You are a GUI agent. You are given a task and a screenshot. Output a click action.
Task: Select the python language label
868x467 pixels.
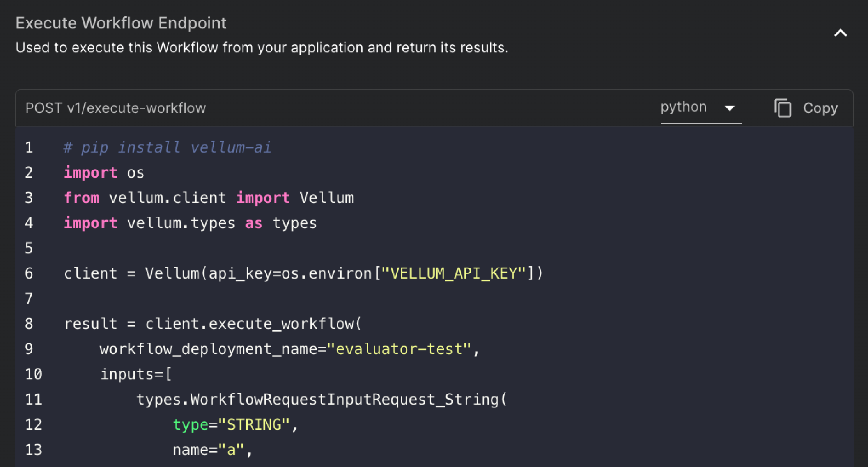pyautogui.click(x=684, y=106)
